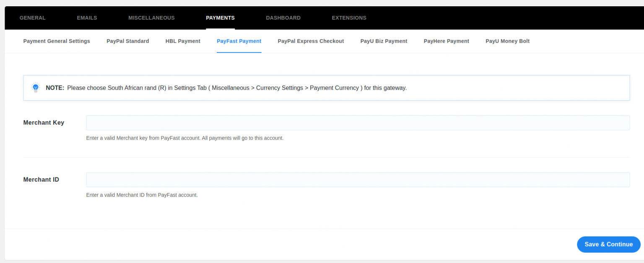Image resolution: width=644 pixels, height=263 pixels.
Task: Select the PayU Money Bolt tab
Action: [x=507, y=41]
